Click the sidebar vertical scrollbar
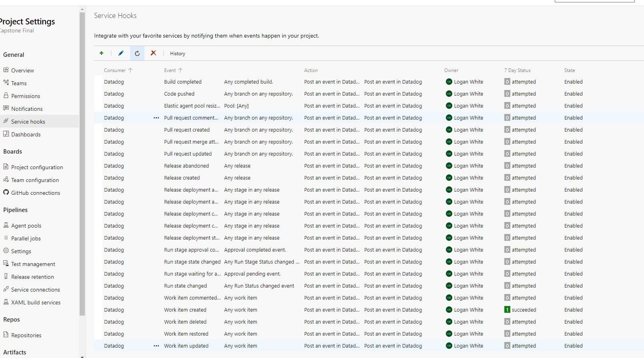 tap(82, 164)
